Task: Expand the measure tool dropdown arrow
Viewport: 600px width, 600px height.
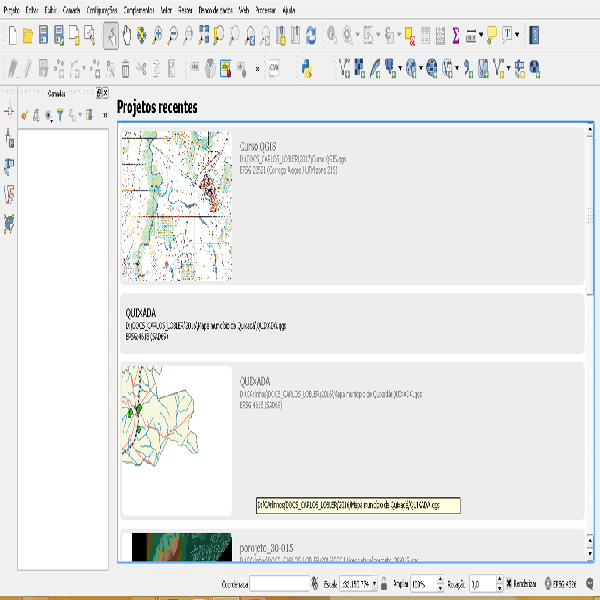Action: 481,35
